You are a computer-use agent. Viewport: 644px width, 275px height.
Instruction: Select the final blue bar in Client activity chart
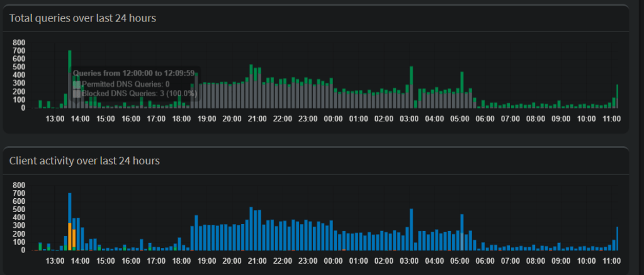(617, 238)
